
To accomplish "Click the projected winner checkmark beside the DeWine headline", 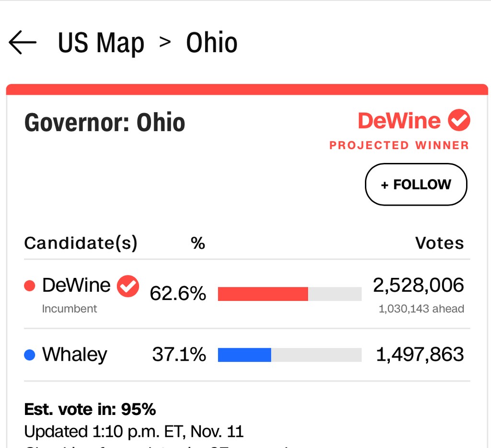I will [x=459, y=120].
